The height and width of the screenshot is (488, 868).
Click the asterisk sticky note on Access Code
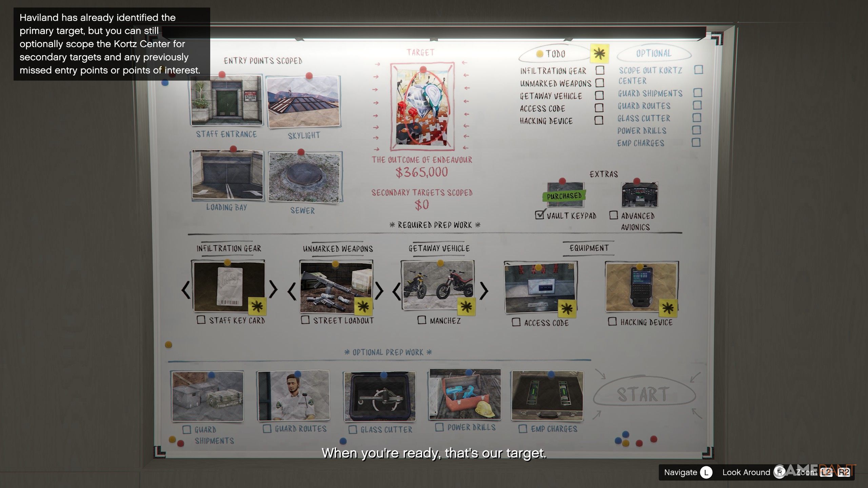click(567, 309)
